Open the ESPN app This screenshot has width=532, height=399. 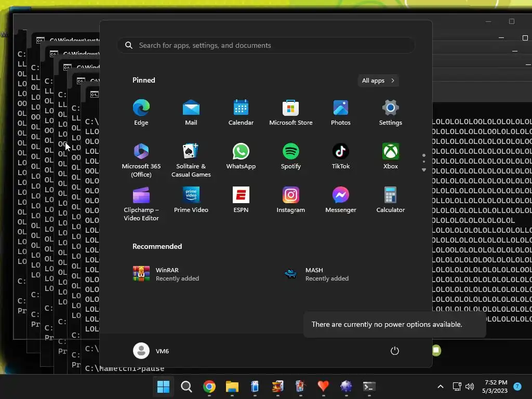[x=241, y=200]
